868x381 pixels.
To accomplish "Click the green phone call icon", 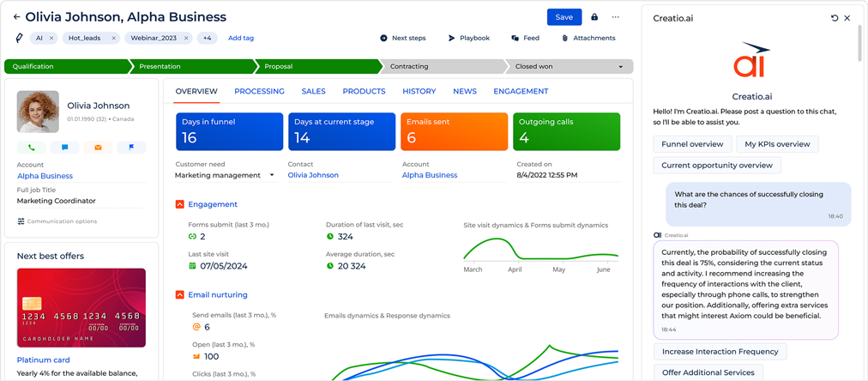I will (x=32, y=148).
